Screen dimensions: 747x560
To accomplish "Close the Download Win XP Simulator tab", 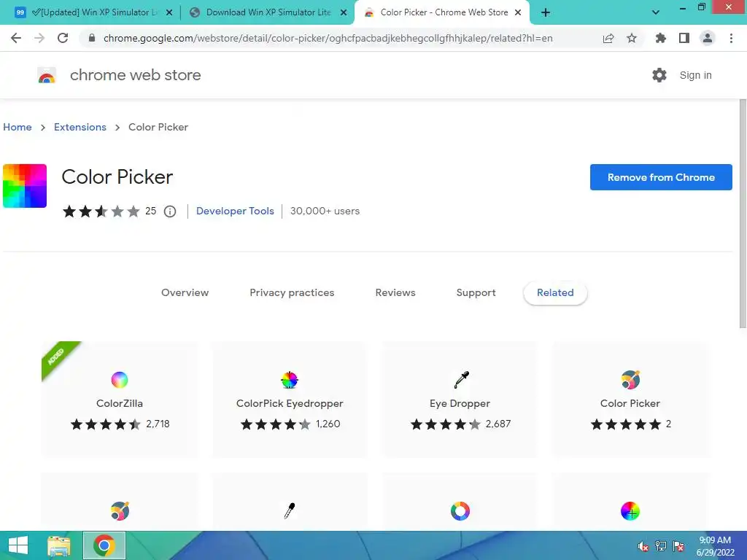I will pos(344,12).
